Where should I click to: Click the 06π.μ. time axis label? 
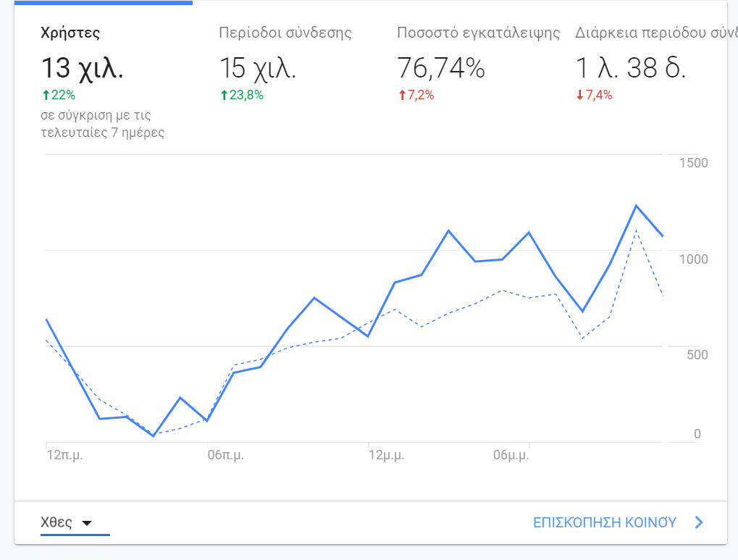tap(225, 456)
